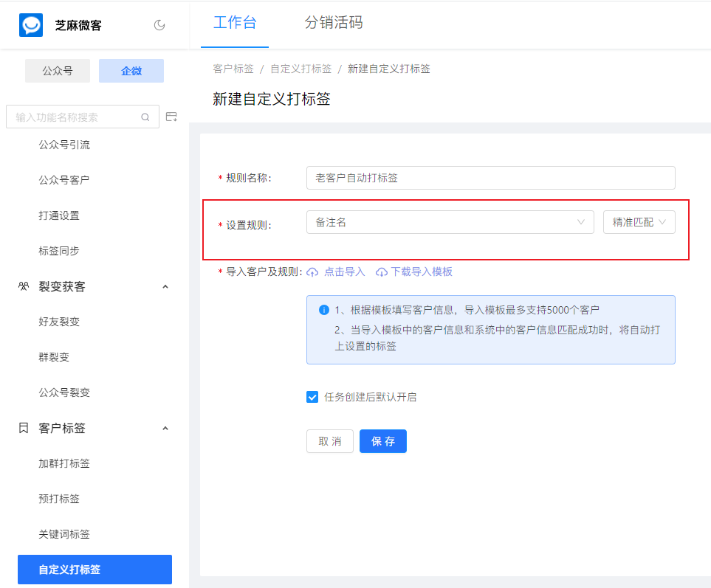
Task: Click the 规则名称 label
Action: point(249,178)
